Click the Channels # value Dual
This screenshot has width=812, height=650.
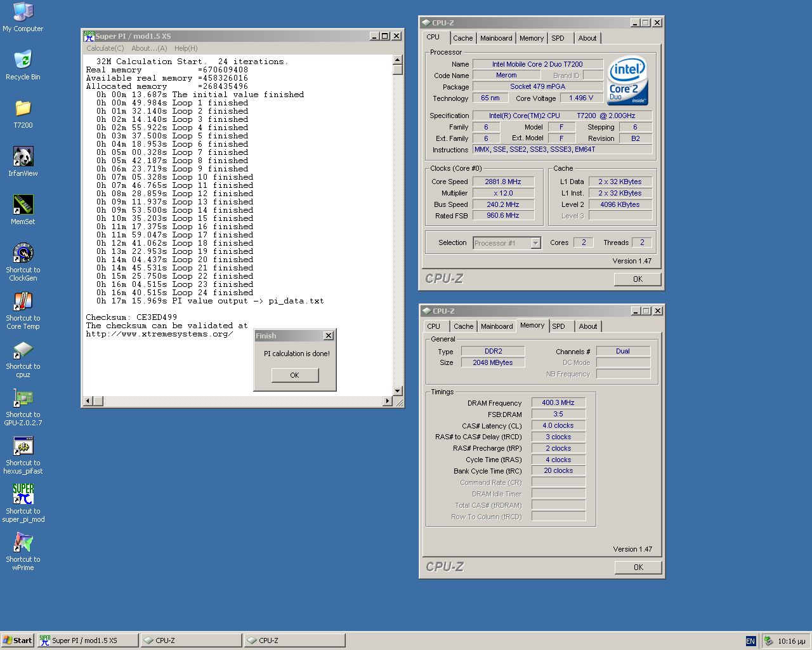click(x=623, y=351)
